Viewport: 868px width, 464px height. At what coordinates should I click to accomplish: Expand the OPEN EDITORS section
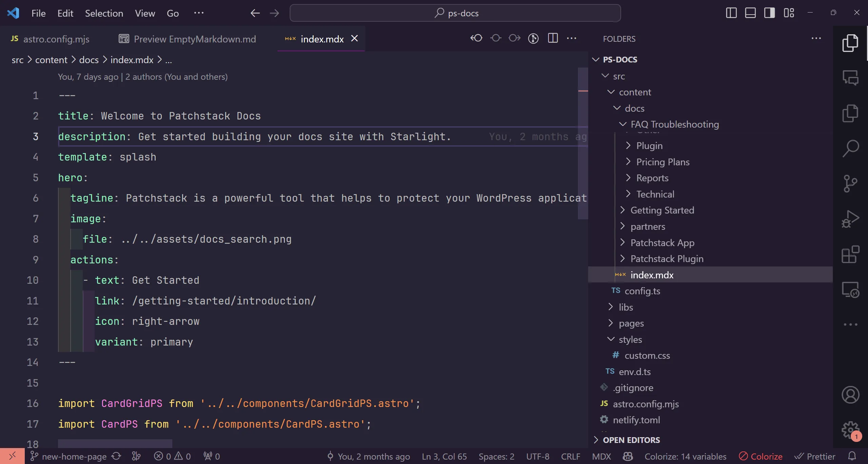click(x=631, y=440)
